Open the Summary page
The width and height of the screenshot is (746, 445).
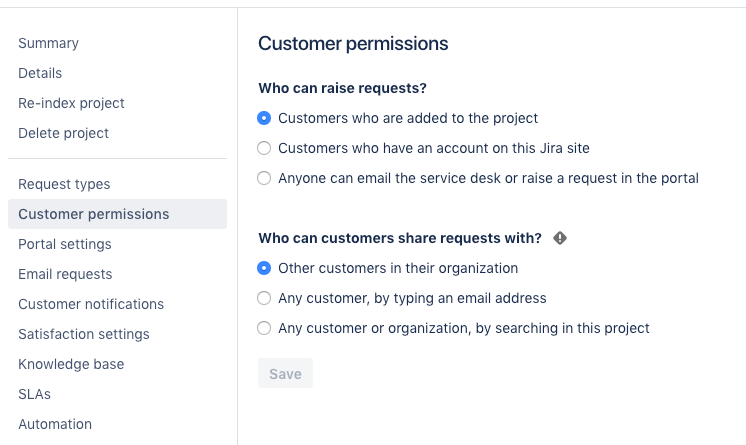click(48, 43)
